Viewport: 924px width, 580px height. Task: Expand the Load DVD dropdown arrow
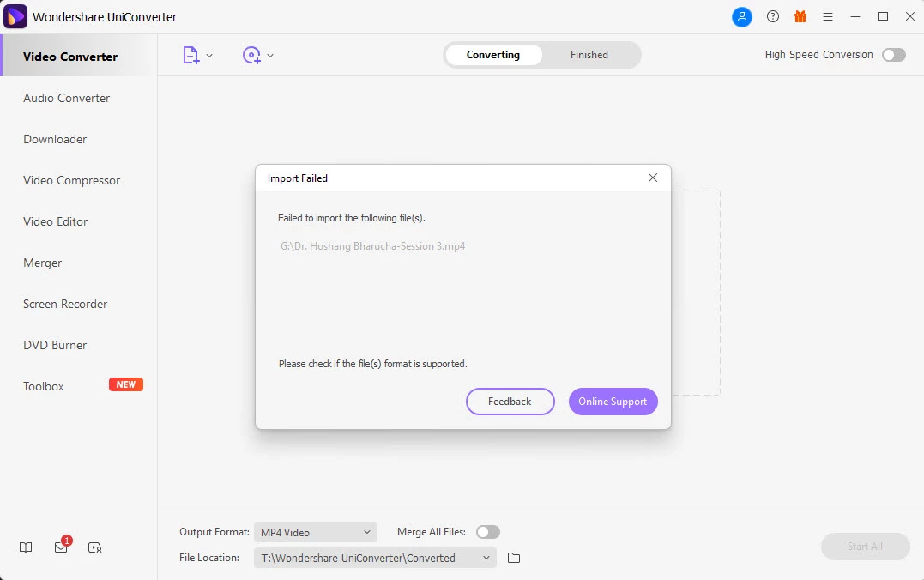pos(270,56)
